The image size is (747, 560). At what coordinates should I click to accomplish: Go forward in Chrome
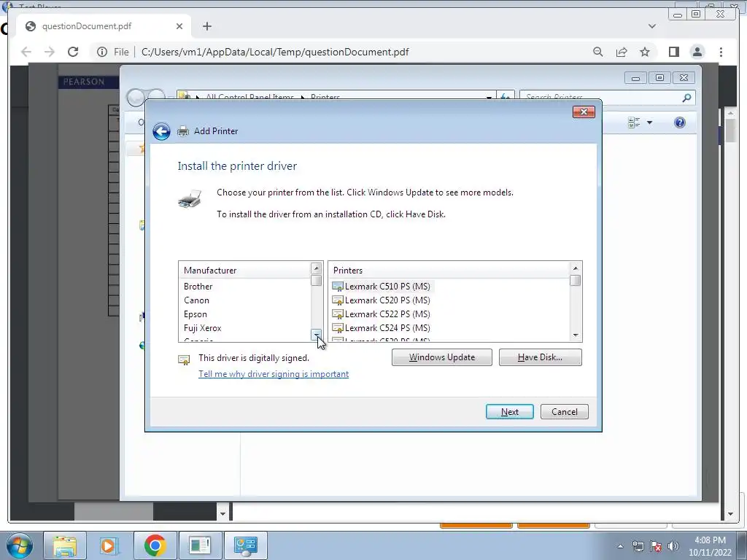tap(50, 52)
